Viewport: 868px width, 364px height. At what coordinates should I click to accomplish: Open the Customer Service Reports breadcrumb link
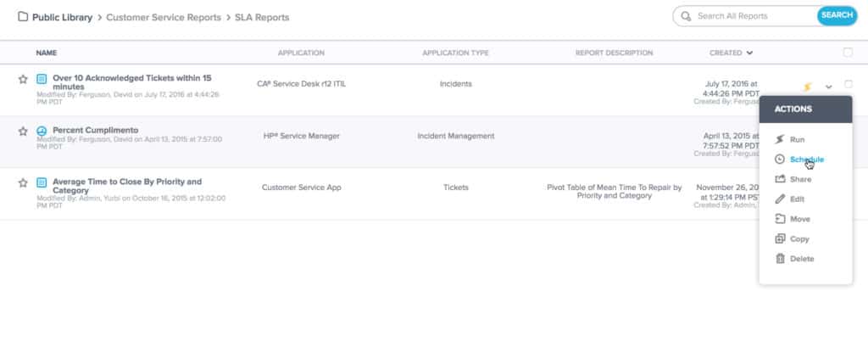tap(164, 17)
